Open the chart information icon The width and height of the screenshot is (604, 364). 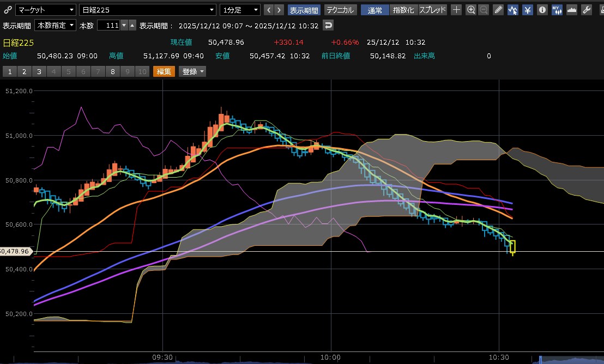[542, 10]
